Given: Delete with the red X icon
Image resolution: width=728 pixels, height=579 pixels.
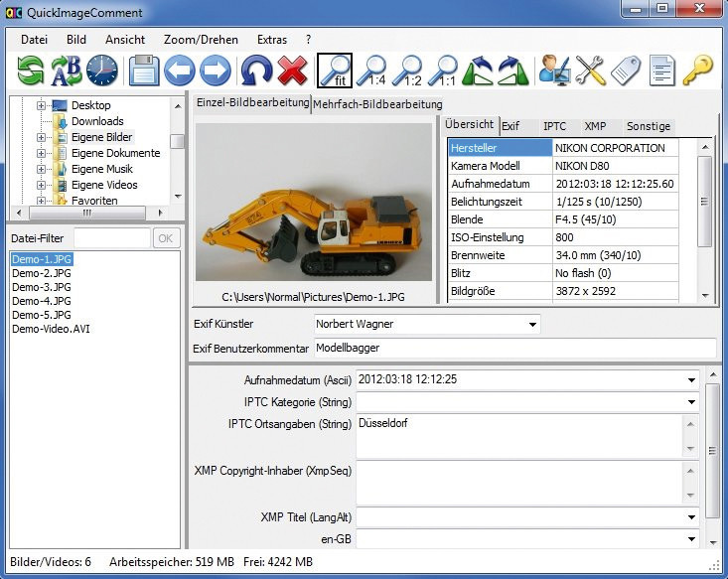Looking at the screenshot, I should (293, 71).
